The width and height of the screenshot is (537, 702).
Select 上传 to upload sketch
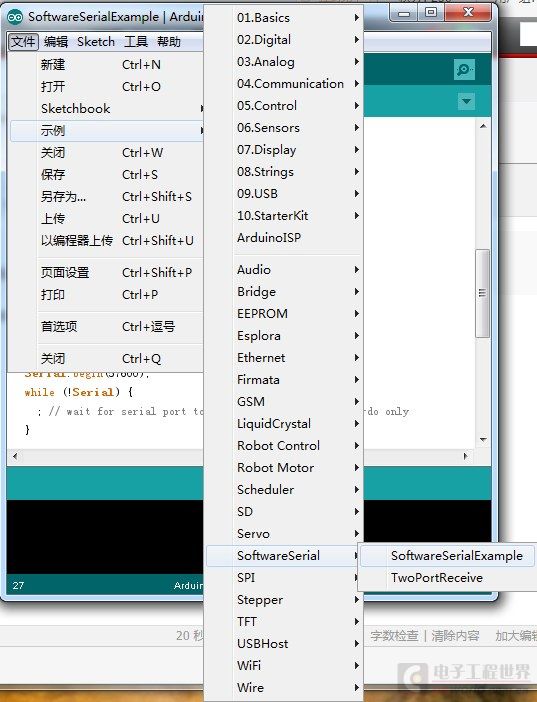107,218
